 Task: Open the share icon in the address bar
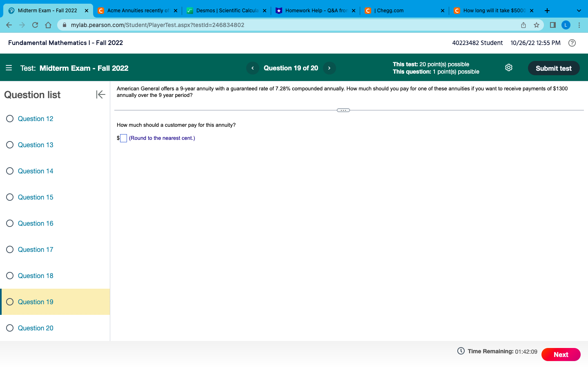coord(523,25)
